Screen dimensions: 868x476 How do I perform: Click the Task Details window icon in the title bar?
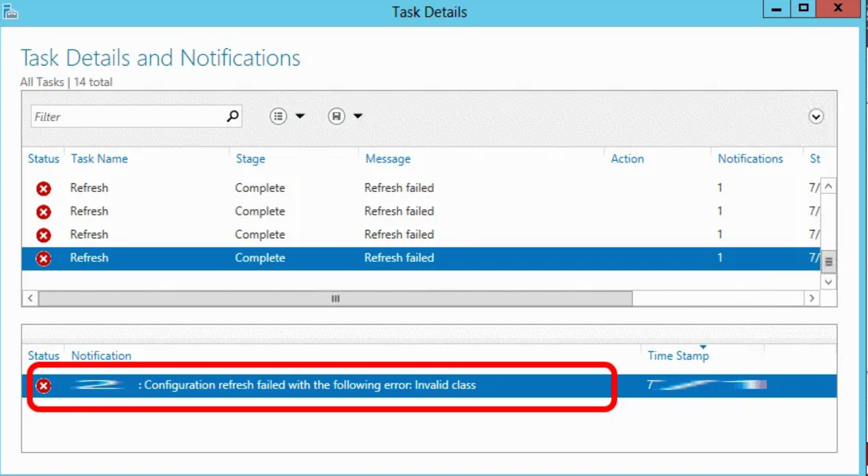(10, 12)
